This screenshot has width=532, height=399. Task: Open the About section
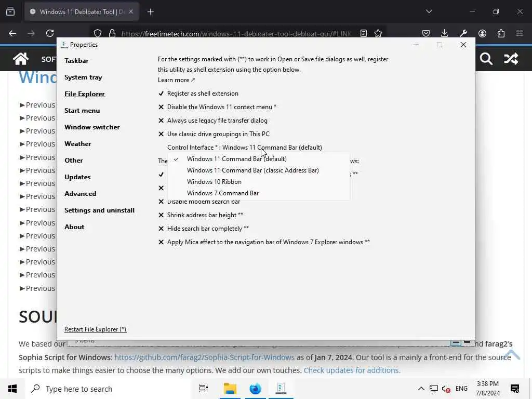pyautogui.click(x=74, y=227)
